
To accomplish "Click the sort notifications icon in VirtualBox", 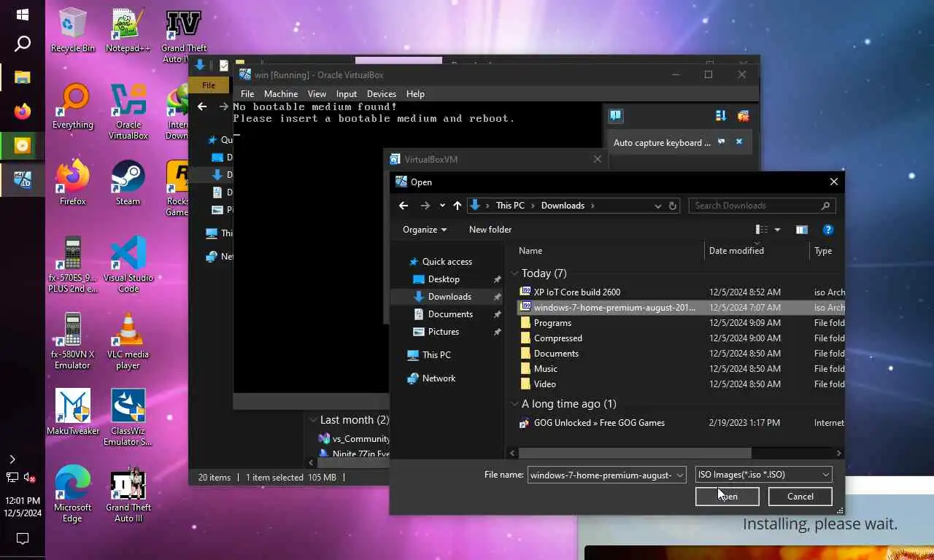I will click(x=721, y=115).
